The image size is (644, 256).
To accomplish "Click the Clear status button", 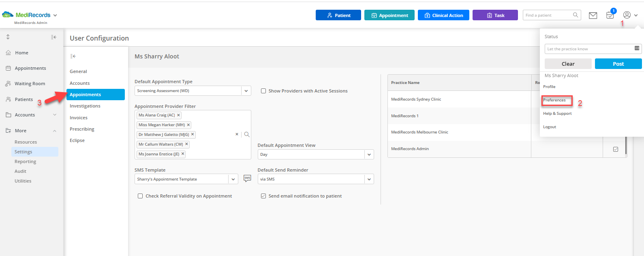I will (568, 64).
